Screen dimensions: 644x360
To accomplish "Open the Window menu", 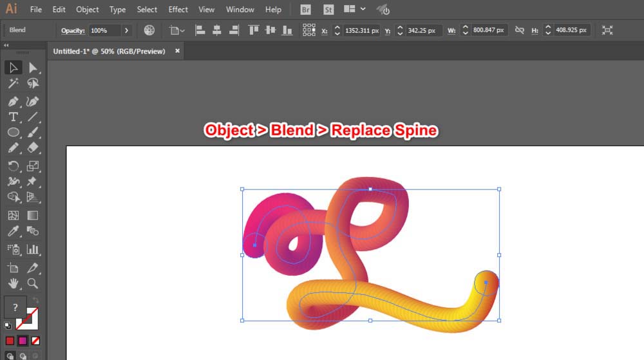I will point(240,10).
